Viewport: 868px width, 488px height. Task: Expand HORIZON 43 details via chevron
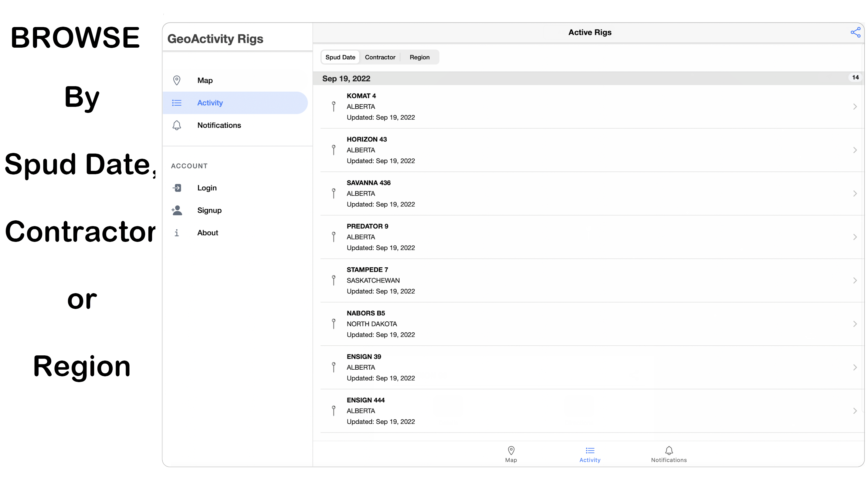pyautogui.click(x=855, y=150)
